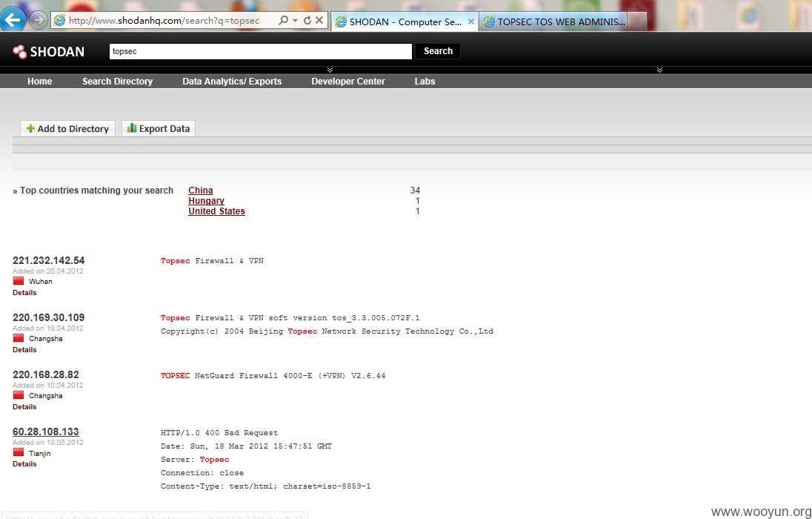812x519 pixels.
Task: Click Changsha under 220.168.28.82
Action: coord(46,396)
